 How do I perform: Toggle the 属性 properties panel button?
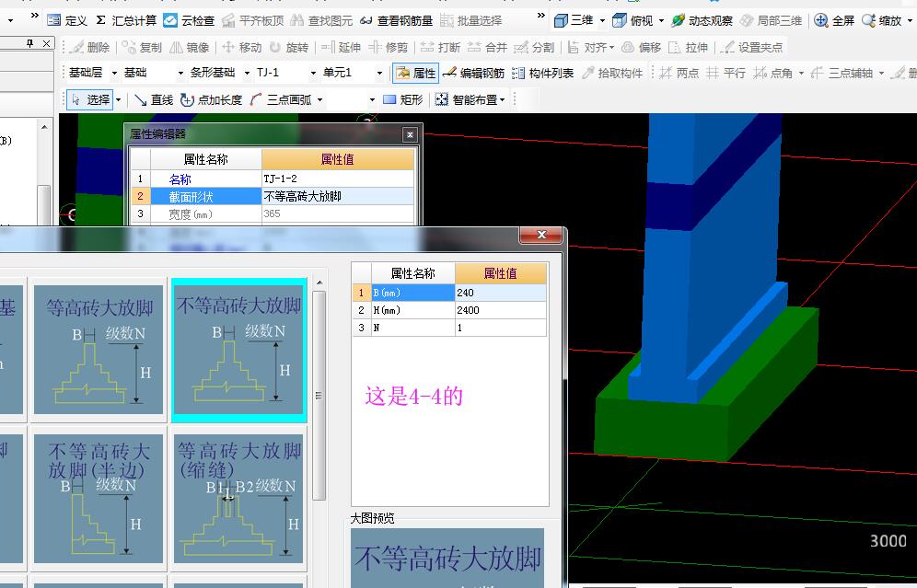[416, 73]
